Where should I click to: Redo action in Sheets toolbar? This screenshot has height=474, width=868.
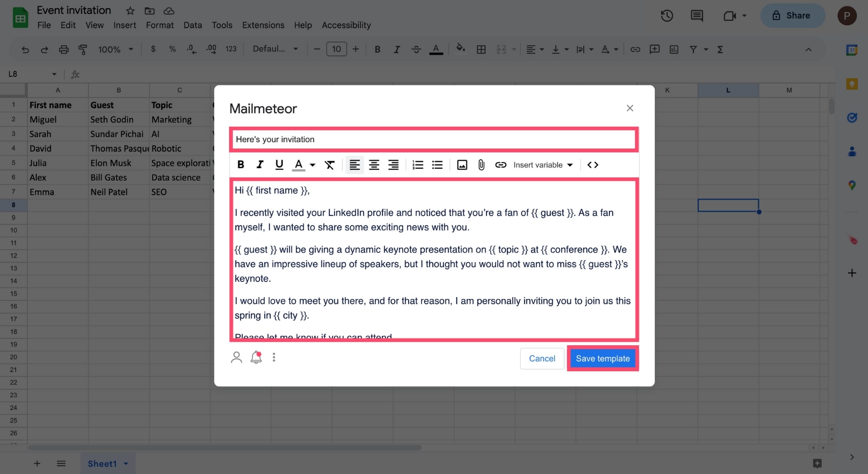[44, 49]
